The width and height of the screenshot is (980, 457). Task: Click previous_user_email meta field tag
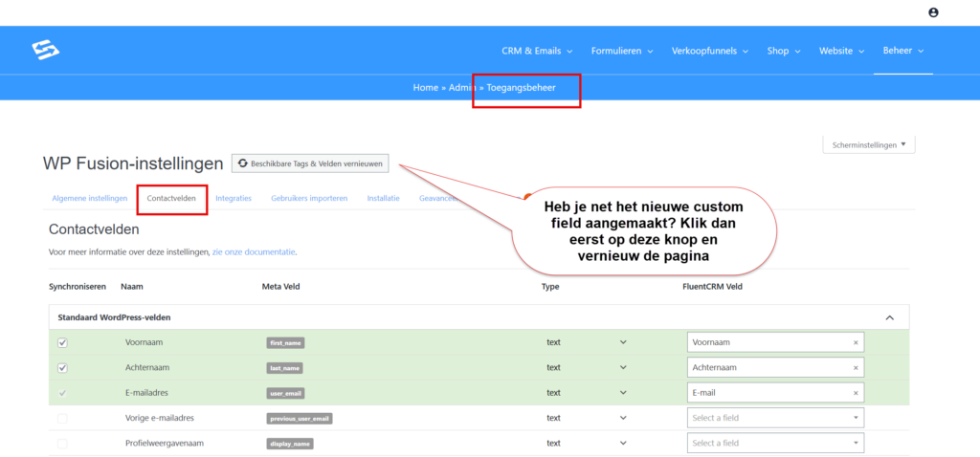[x=300, y=419]
